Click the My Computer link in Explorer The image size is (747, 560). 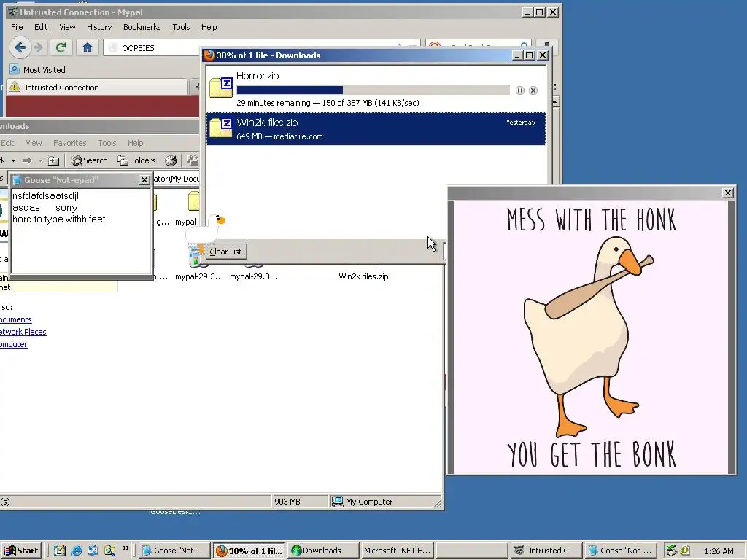click(13, 344)
